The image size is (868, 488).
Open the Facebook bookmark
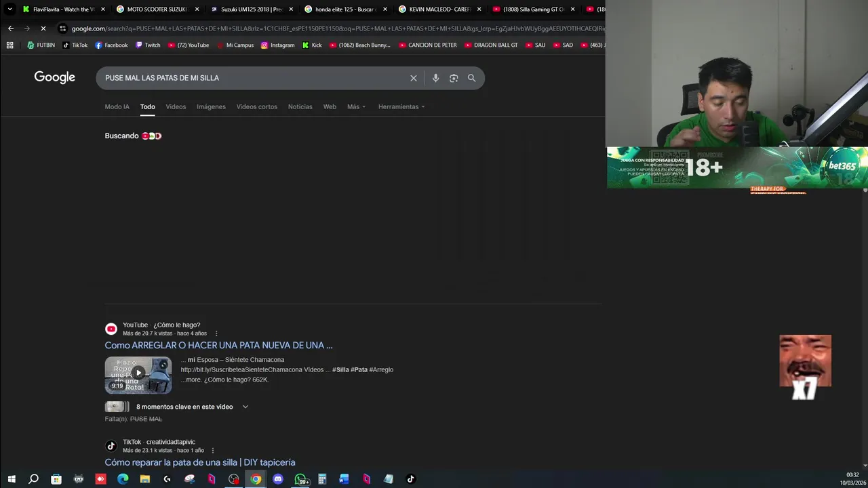pos(111,45)
